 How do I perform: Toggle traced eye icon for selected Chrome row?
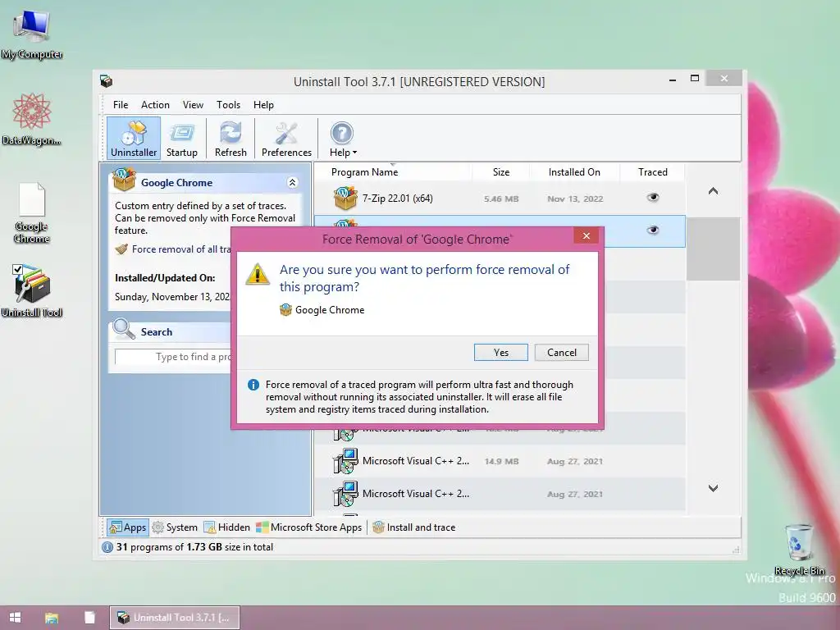(652, 230)
